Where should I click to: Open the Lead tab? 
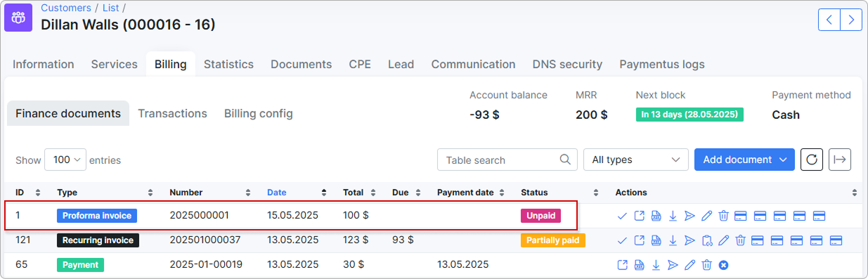[x=401, y=64]
